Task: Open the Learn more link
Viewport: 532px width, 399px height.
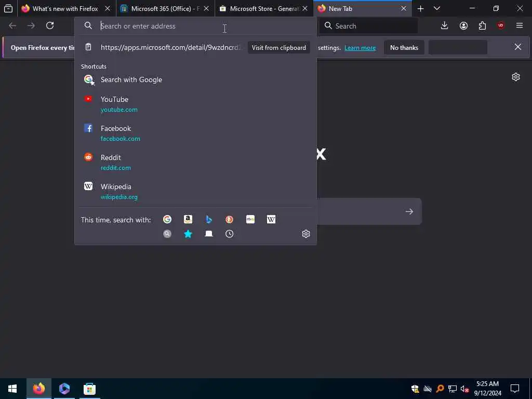Action: [x=360, y=48]
